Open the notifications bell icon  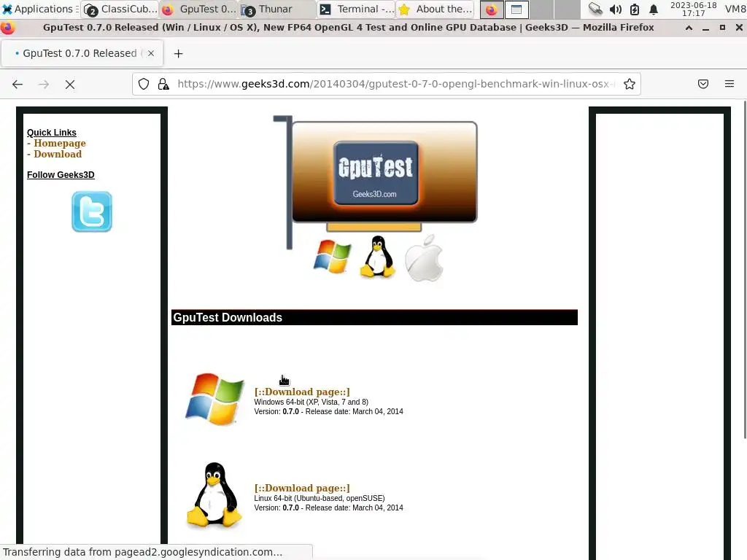click(x=654, y=9)
